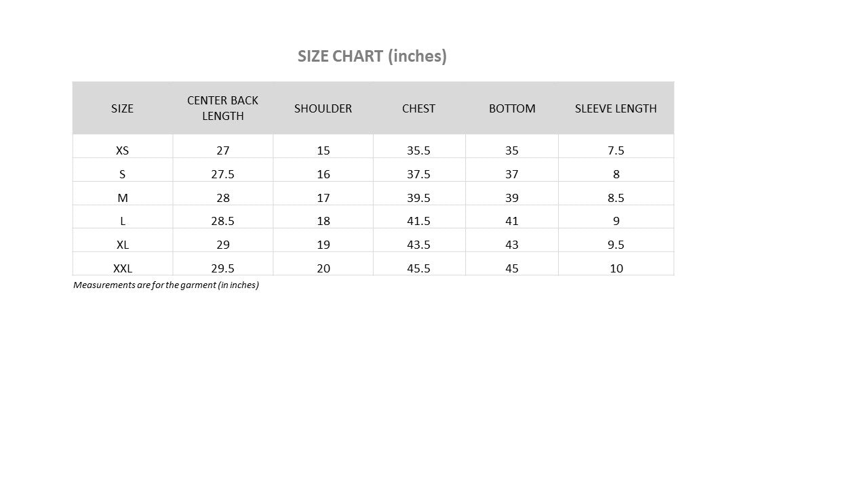The height and width of the screenshot is (488, 868).
Task: Click the SIZE CHART (inches) title
Action: [372, 56]
